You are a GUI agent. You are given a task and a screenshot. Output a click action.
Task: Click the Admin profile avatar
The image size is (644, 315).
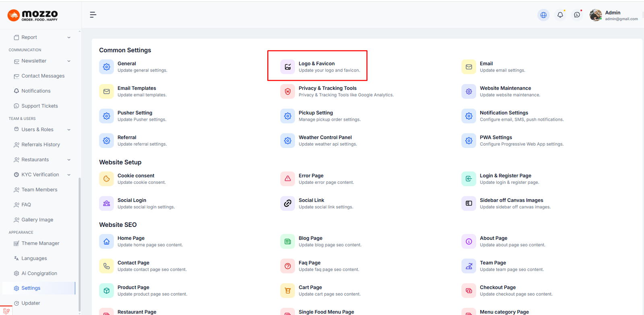click(596, 15)
